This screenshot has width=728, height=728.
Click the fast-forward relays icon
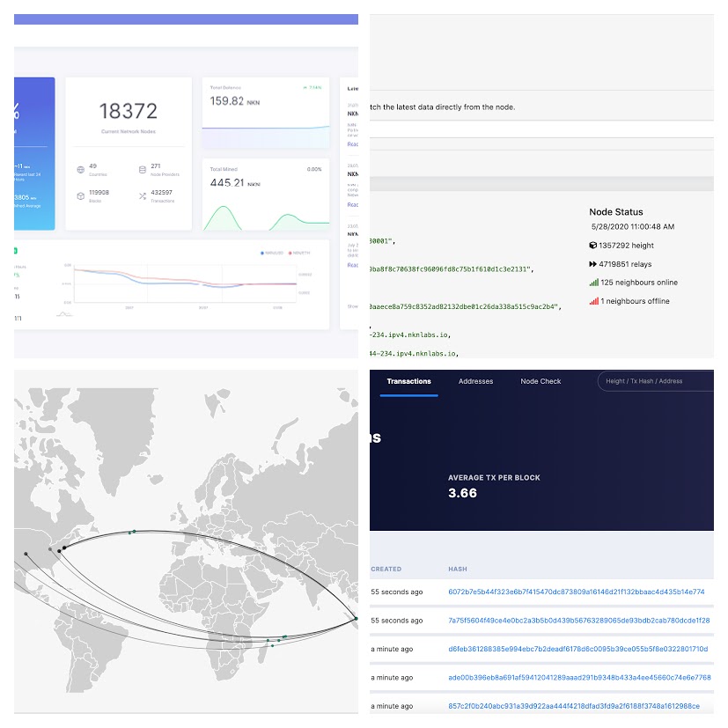(593, 264)
